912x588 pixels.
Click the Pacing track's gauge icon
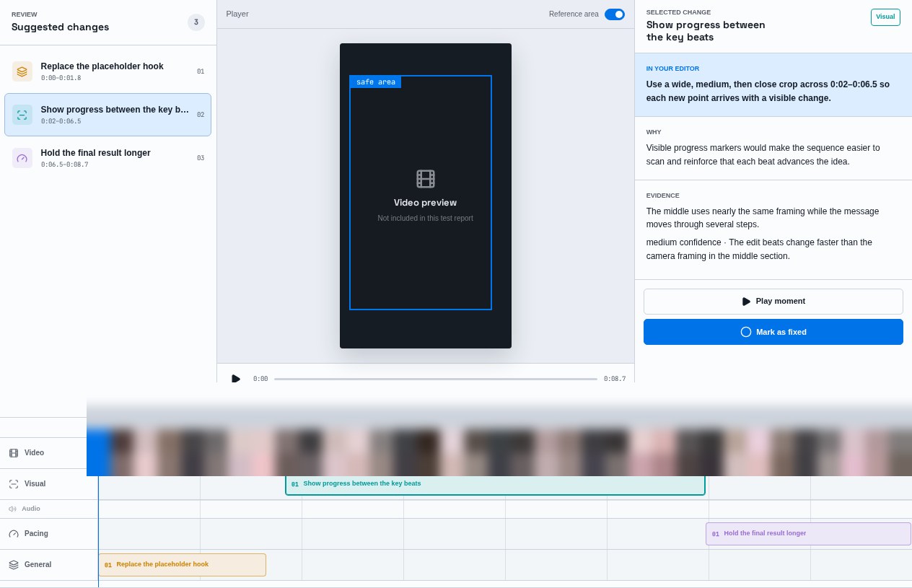(x=14, y=534)
